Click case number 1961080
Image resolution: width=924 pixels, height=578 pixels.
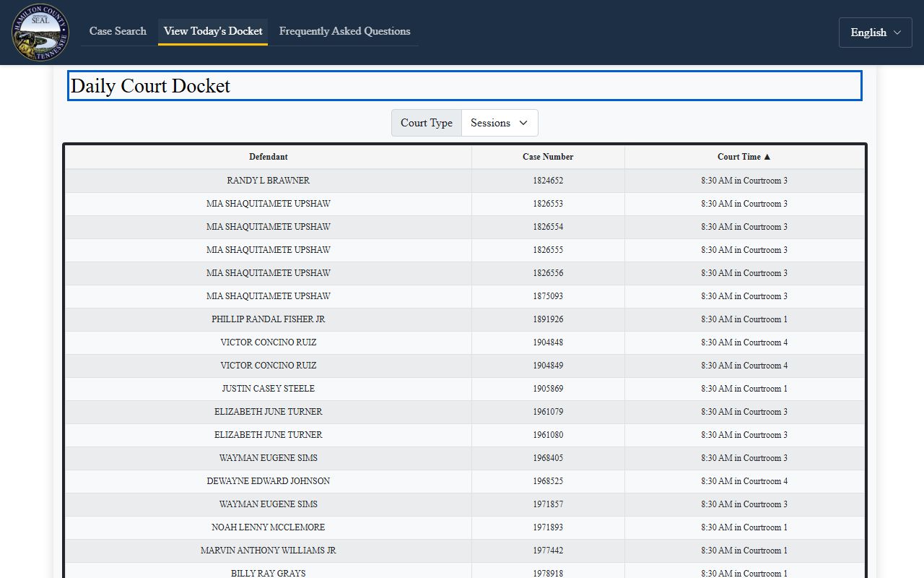coord(548,435)
